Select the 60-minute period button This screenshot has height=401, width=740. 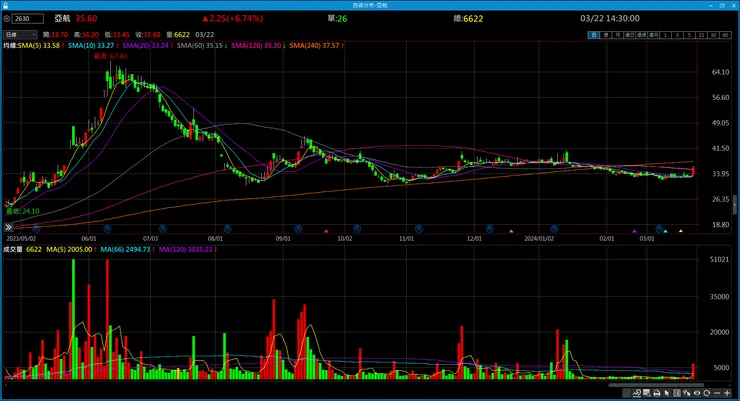[x=725, y=35]
